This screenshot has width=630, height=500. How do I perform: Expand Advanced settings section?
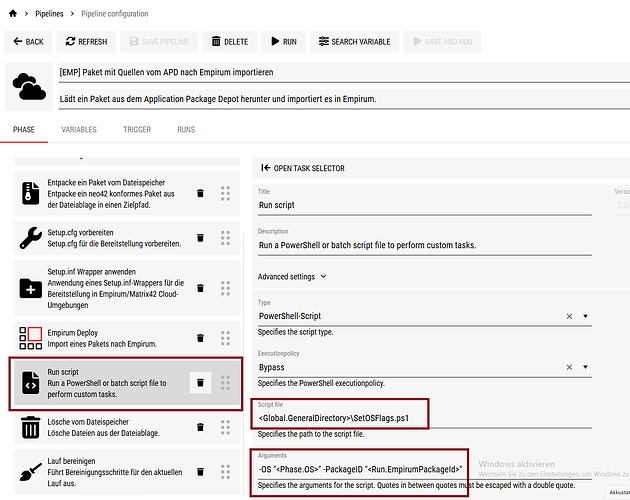coord(292,277)
